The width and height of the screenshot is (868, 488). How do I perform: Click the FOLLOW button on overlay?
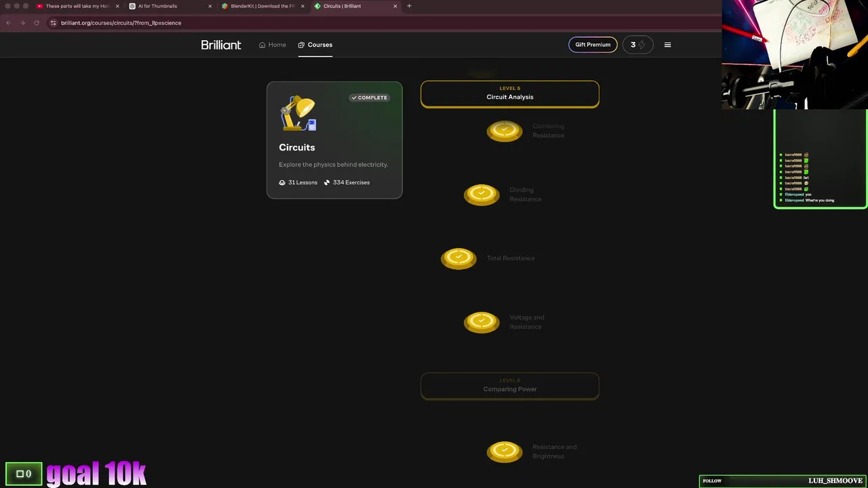click(x=712, y=481)
